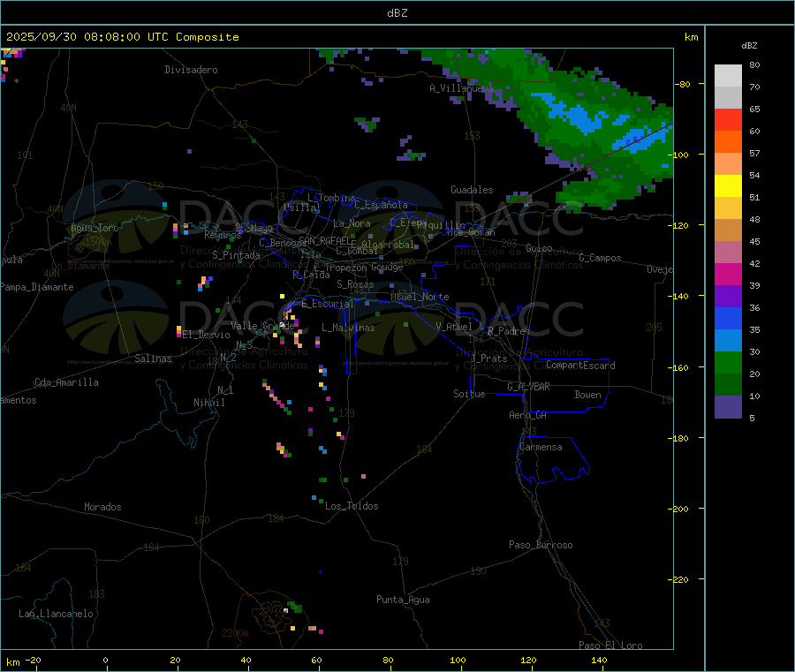The width and height of the screenshot is (795, 672).
Task: Select the Nihuil location label
Action: click(x=208, y=403)
